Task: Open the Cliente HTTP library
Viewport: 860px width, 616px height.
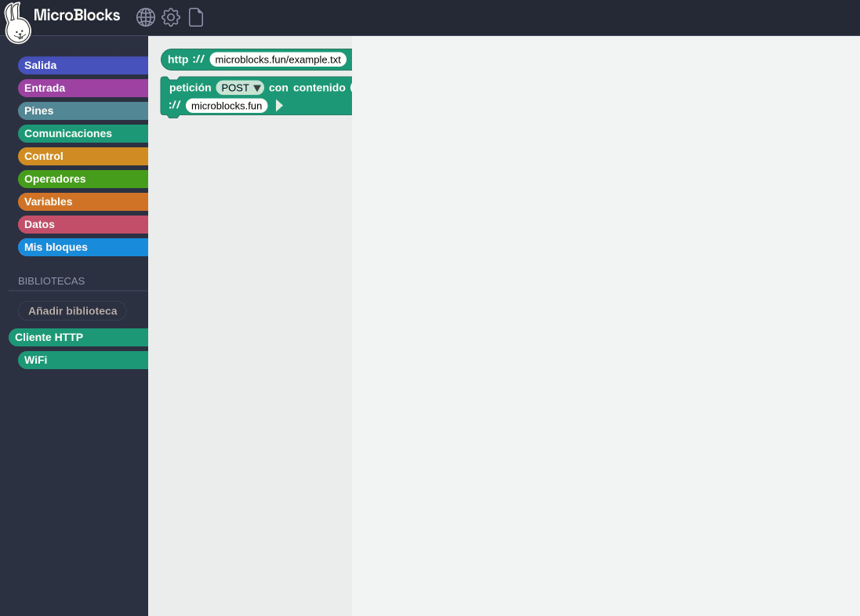Action: (78, 337)
